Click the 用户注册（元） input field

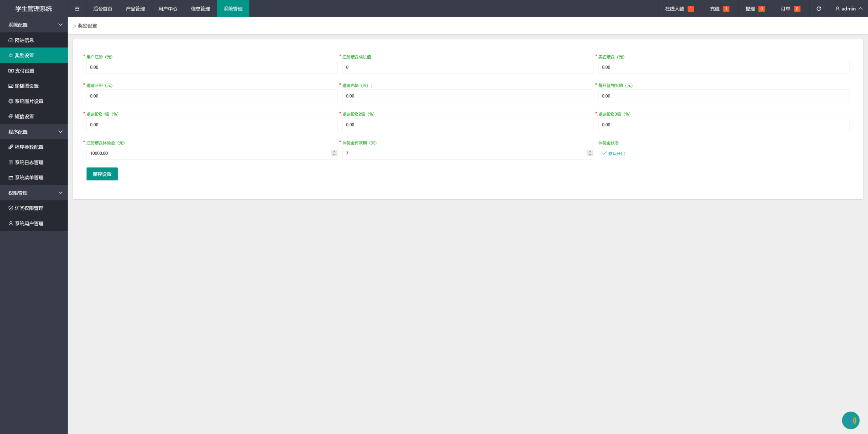pos(212,67)
